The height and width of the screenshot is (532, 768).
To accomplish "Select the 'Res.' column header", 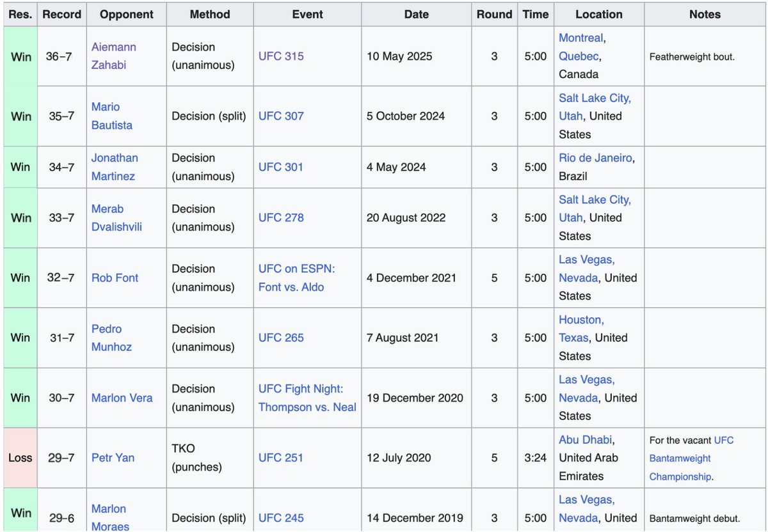I will coord(20,14).
